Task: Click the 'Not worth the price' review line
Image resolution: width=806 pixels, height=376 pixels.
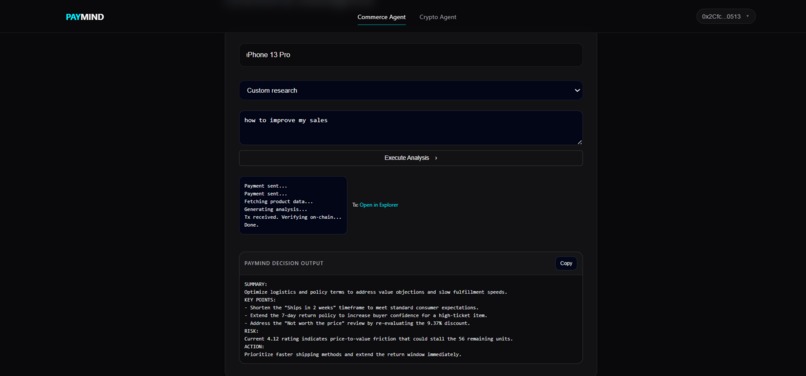Action: [357, 324]
